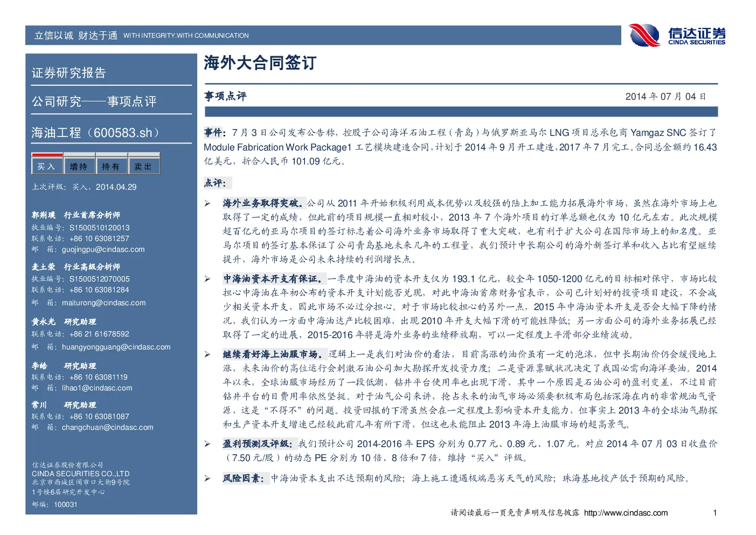Click the bullet arrow beside 风险因素

point(207,478)
